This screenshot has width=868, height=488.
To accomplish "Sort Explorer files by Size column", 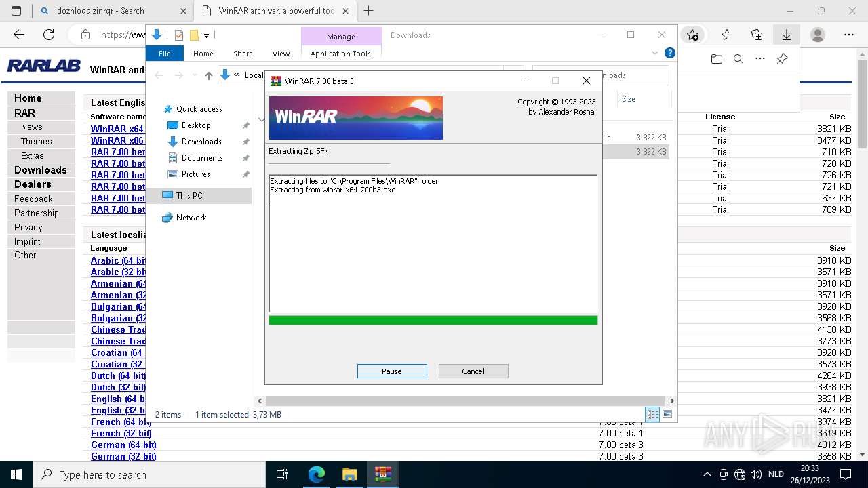I will point(629,99).
